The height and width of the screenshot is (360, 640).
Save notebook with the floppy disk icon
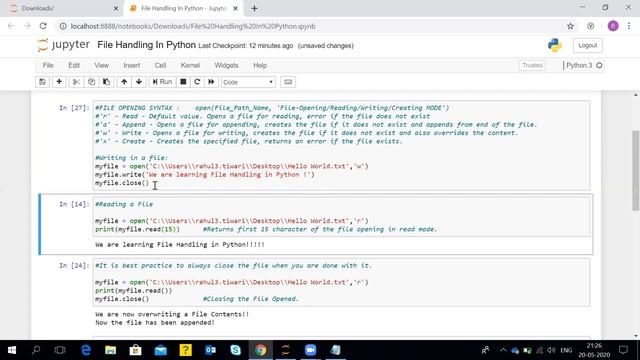tap(42, 82)
